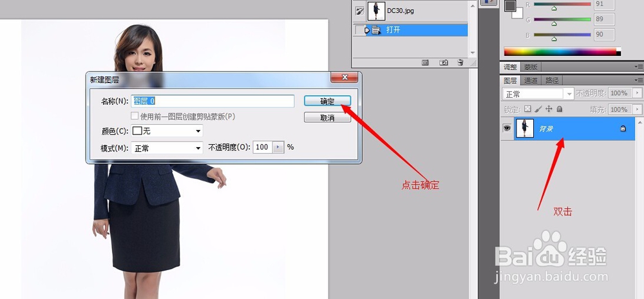Switch to the 通道 tab

click(531, 80)
